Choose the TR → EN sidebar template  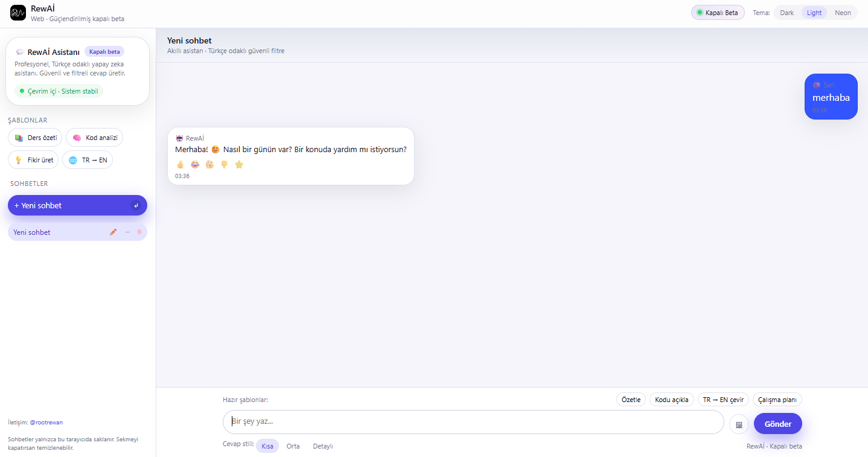coord(88,160)
